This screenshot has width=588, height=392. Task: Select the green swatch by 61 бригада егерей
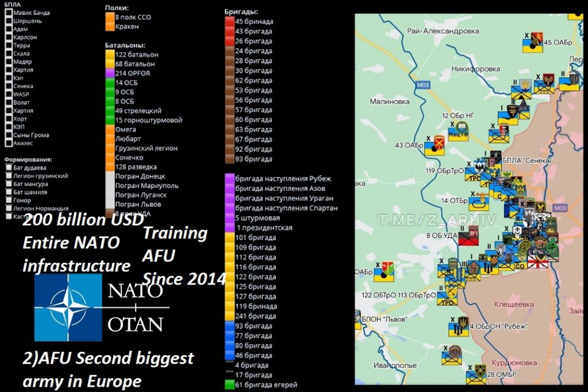[230, 385]
